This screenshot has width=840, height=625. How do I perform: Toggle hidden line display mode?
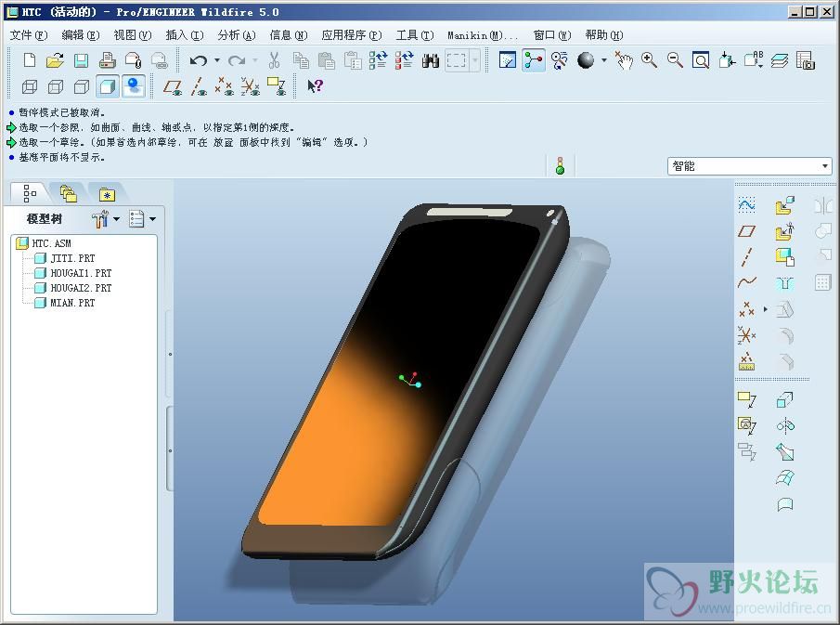pos(56,86)
